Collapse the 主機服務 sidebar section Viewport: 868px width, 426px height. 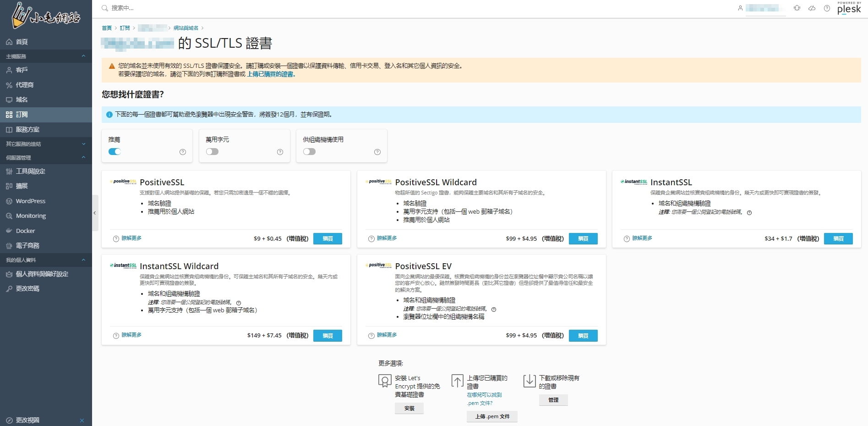coord(83,56)
